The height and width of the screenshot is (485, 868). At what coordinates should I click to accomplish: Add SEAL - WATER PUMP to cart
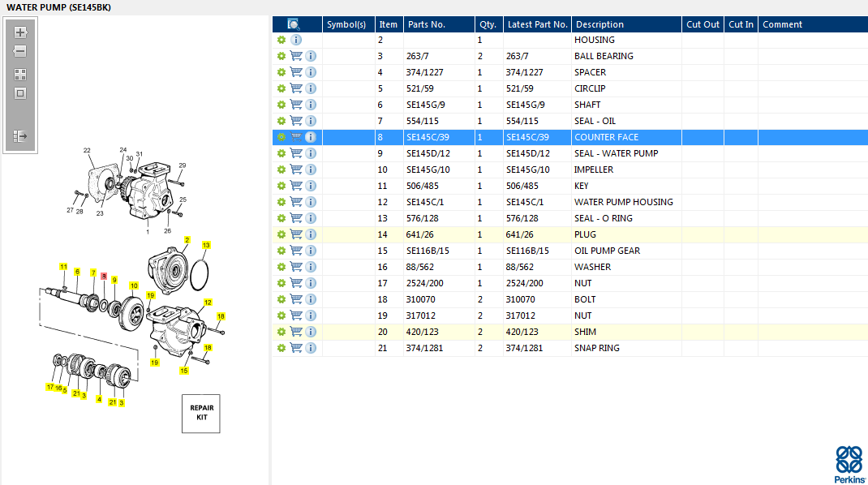tap(296, 152)
